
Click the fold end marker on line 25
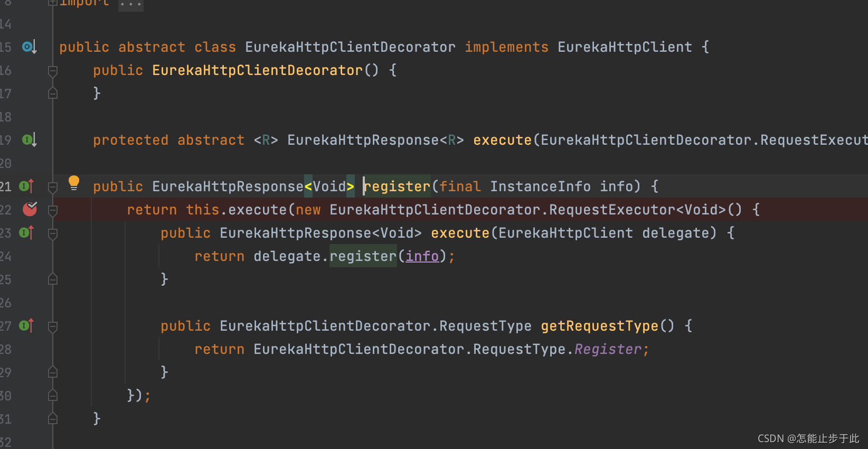click(53, 279)
